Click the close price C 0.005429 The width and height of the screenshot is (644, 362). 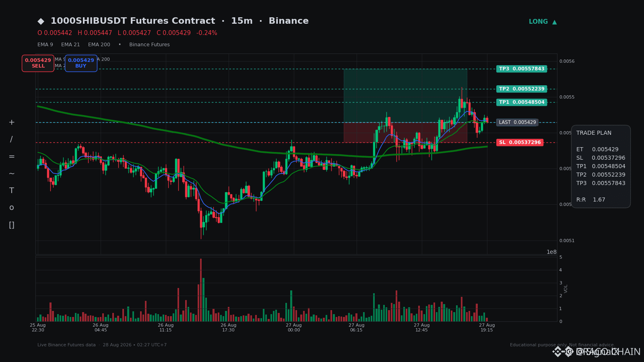coord(174,33)
